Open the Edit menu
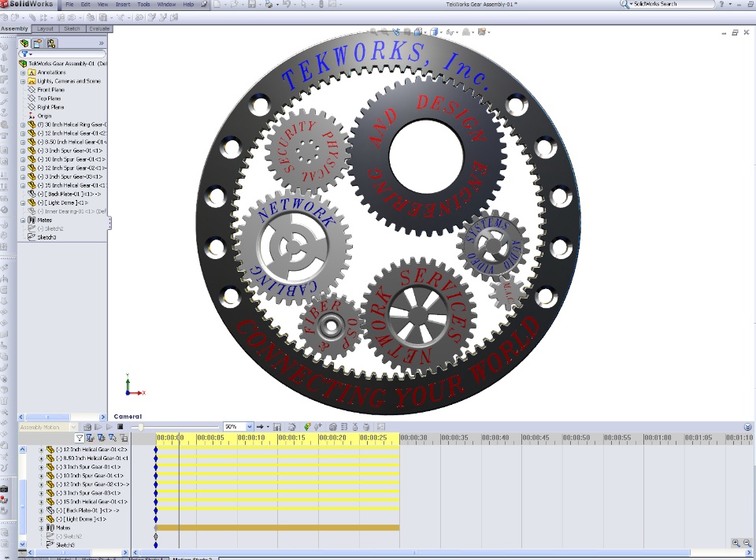 coord(85,5)
